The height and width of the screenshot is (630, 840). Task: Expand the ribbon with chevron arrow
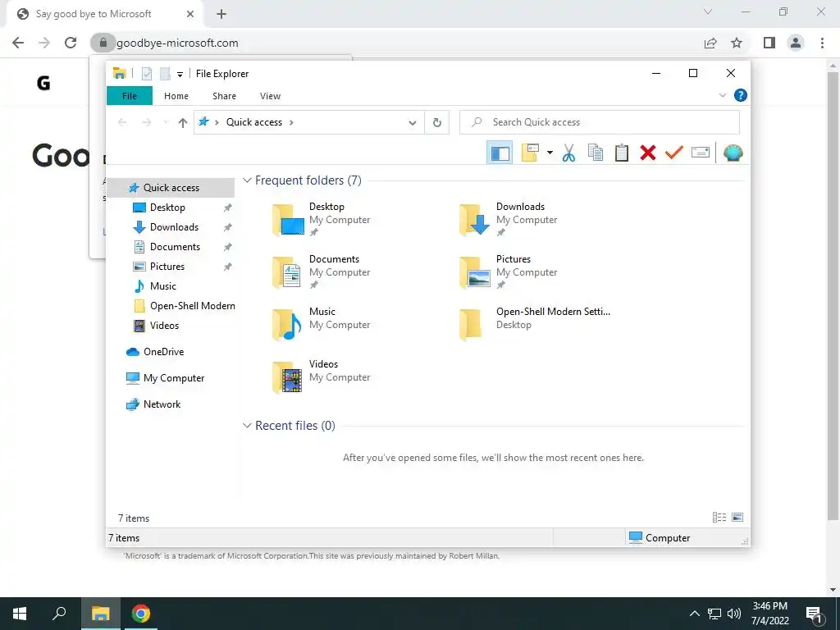(722, 95)
